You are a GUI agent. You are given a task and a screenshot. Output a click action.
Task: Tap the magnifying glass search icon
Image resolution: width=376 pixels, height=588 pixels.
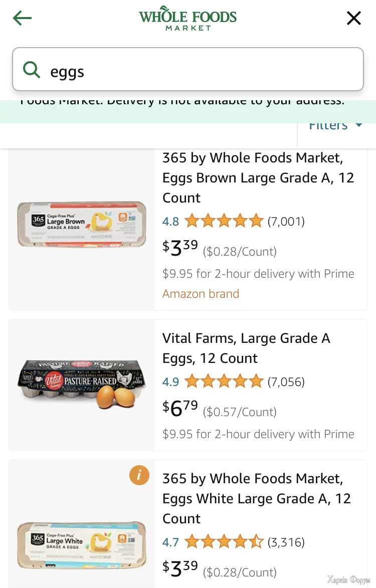[x=32, y=70]
